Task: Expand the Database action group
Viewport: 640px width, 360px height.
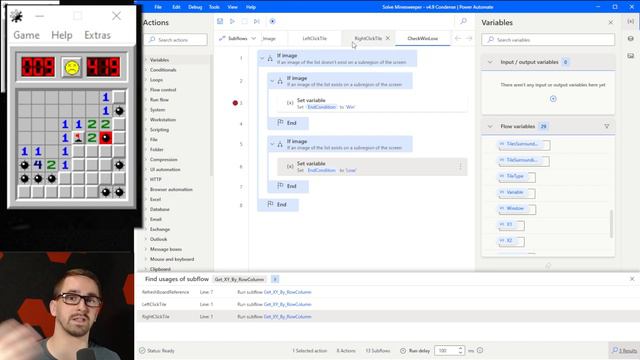Action: pyautogui.click(x=160, y=209)
